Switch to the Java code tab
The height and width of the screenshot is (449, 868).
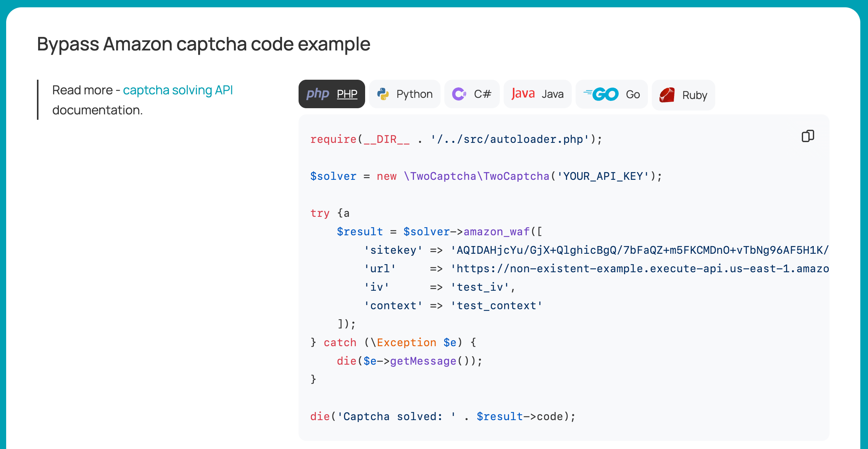click(x=537, y=94)
